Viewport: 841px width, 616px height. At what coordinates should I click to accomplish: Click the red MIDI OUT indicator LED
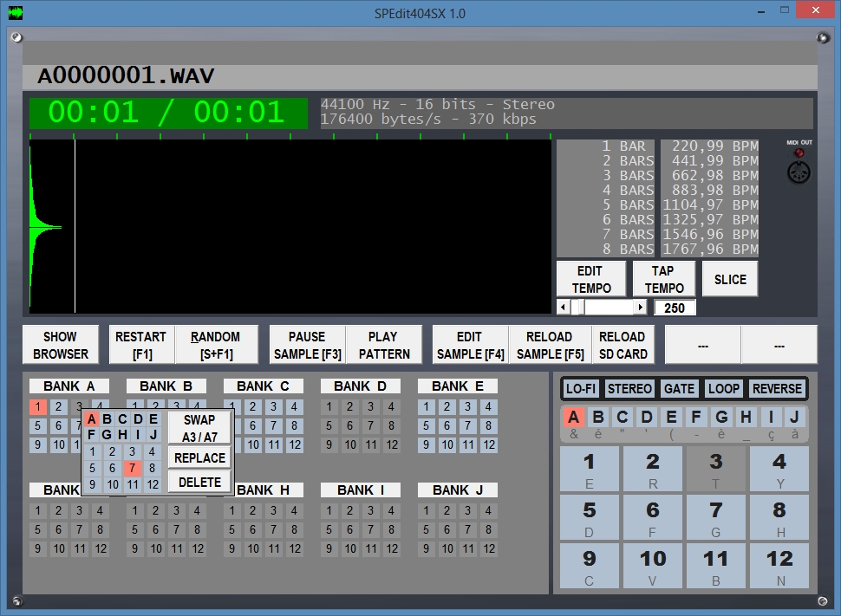[x=799, y=153]
